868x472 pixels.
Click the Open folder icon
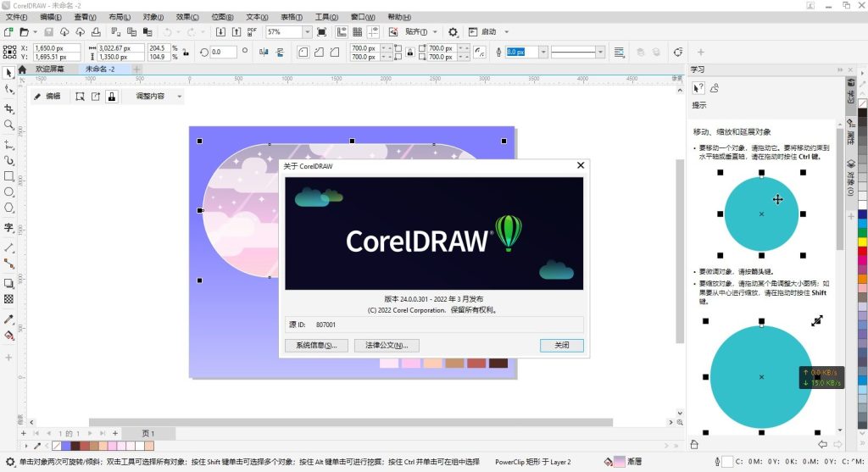[24, 32]
